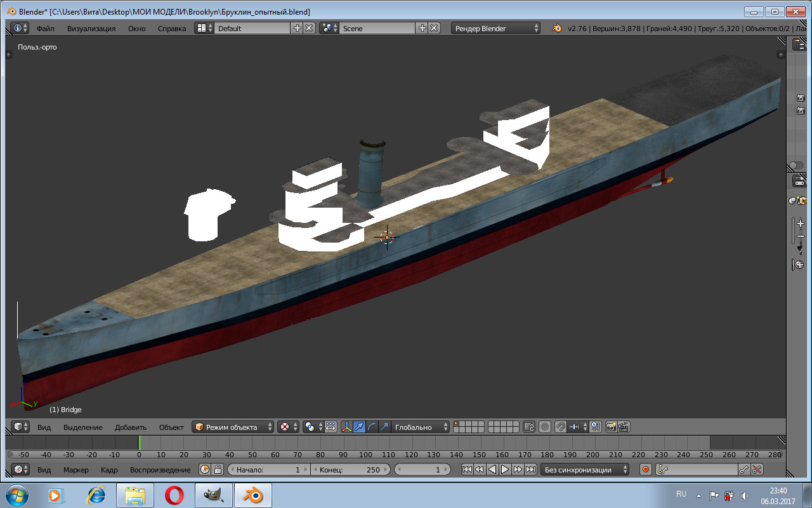Viewport: 812px width, 508px height.
Task: Expand the Рендер Blender engine dropdown
Action: pos(496,28)
